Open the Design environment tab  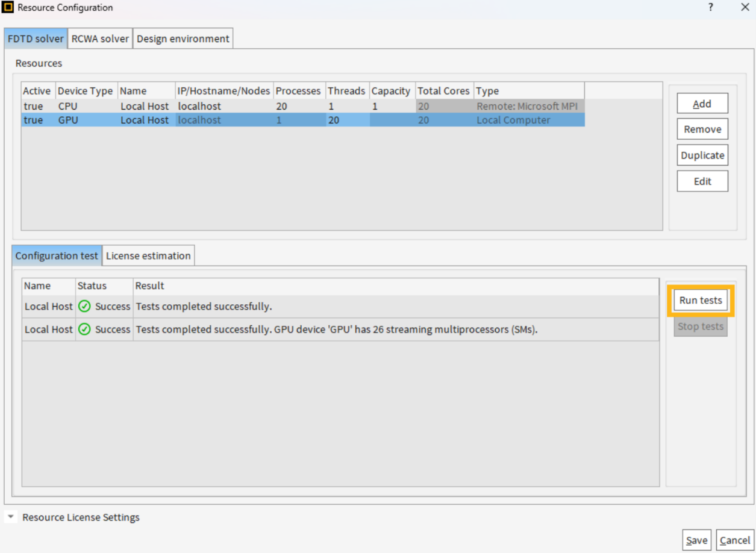pos(183,39)
